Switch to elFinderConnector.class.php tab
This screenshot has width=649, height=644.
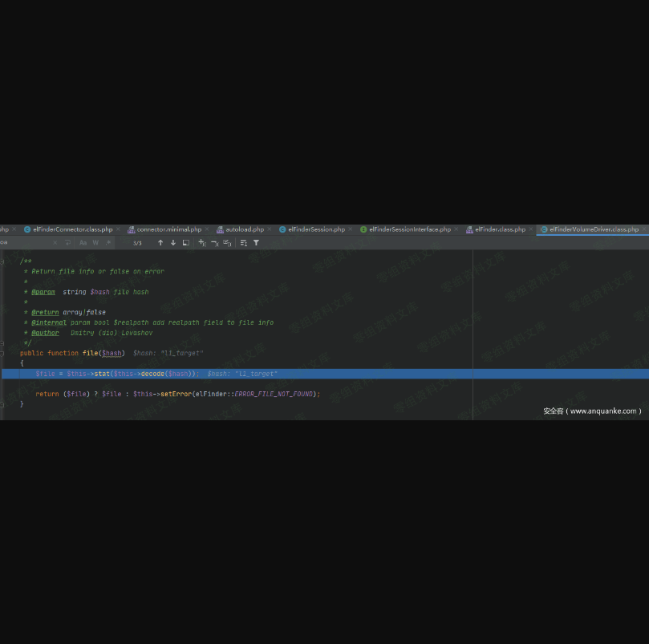[72, 229]
